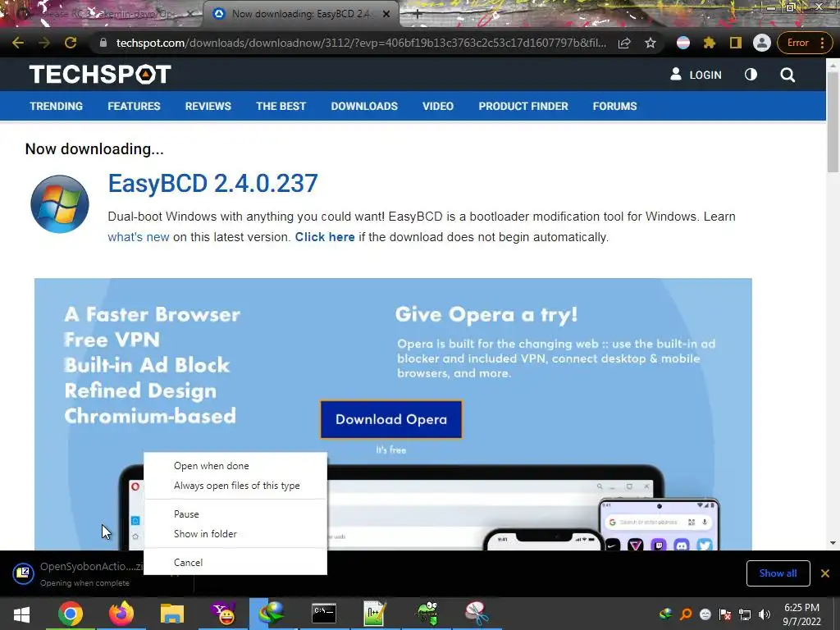This screenshot has height=630, width=840.
Task: Click the orange magnifier tray icon
Action: pos(686,614)
